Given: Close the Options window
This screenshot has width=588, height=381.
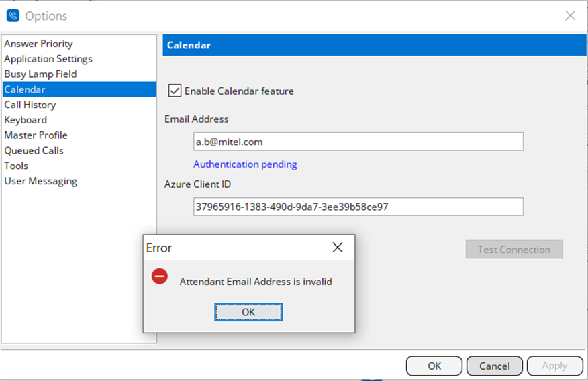Looking at the screenshot, I should tap(570, 15).
